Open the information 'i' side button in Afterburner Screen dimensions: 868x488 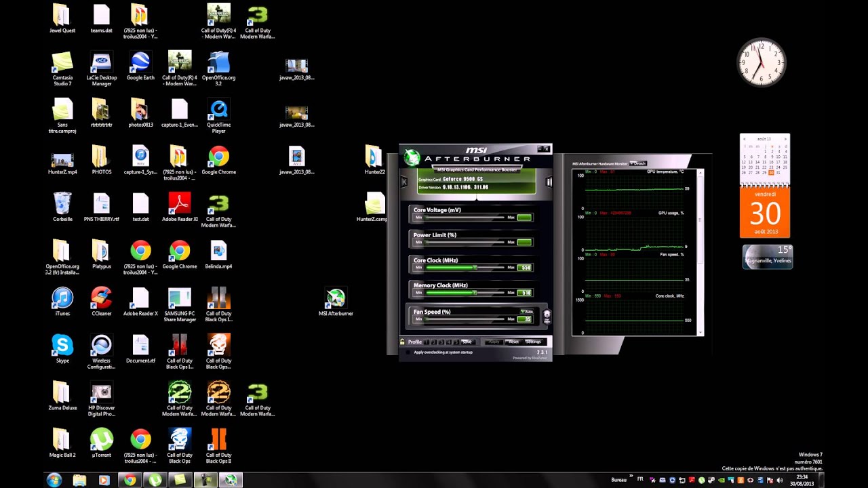(549, 182)
